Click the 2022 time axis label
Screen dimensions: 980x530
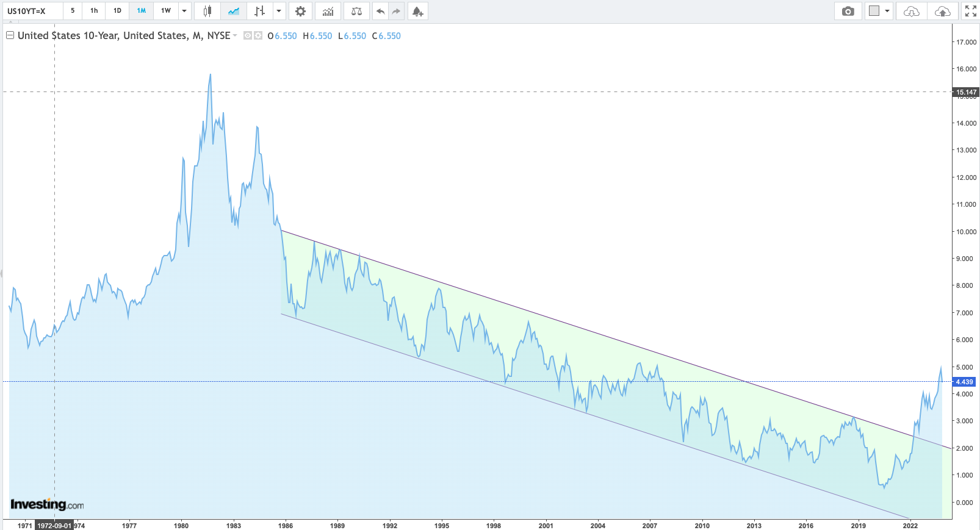pos(910,525)
